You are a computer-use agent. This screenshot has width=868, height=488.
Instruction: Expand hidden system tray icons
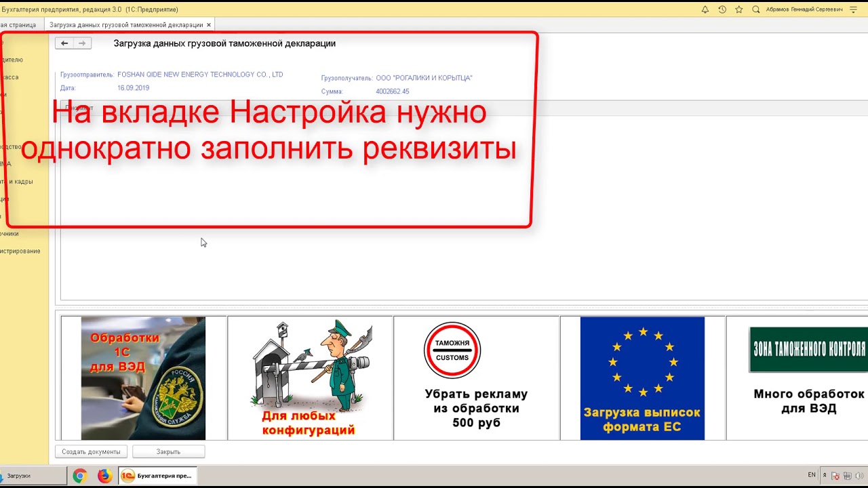(x=825, y=476)
